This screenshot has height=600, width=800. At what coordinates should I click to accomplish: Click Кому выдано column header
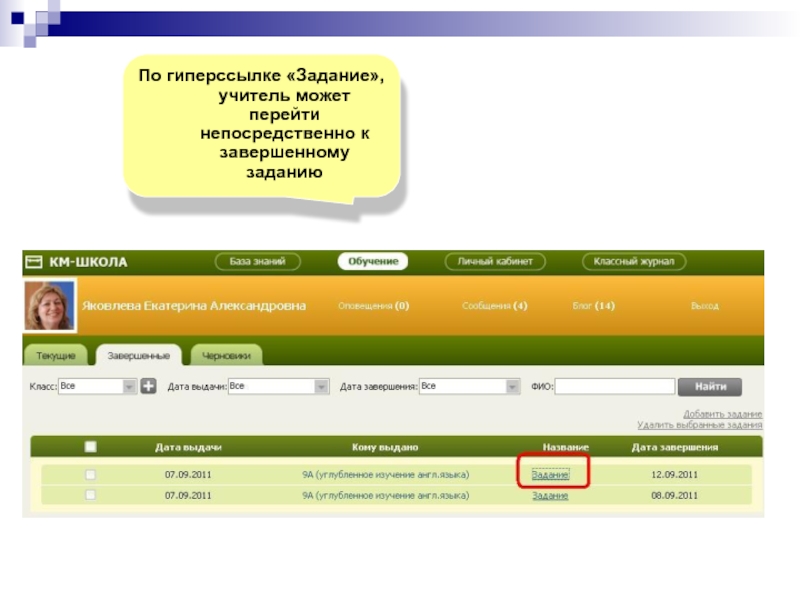[x=385, y=447]
